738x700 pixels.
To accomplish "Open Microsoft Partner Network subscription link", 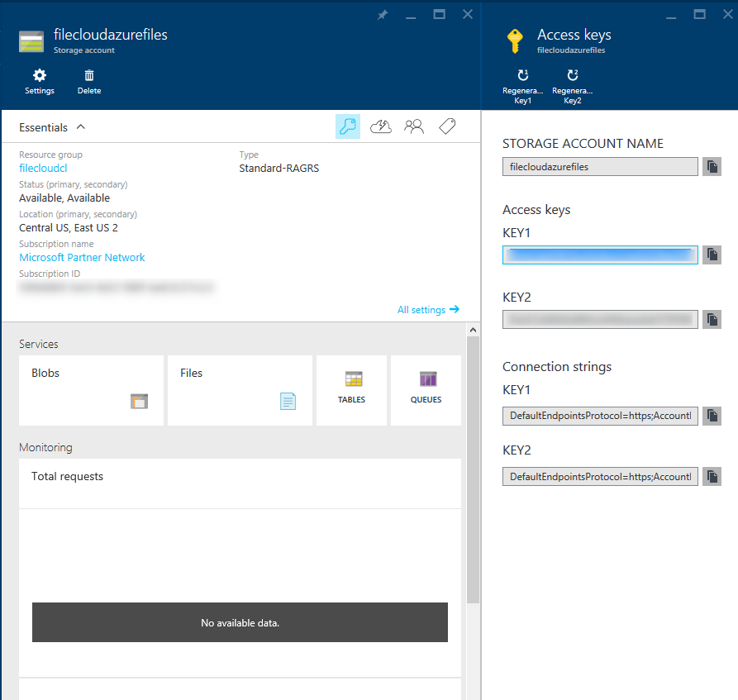I will pos(82,257).
